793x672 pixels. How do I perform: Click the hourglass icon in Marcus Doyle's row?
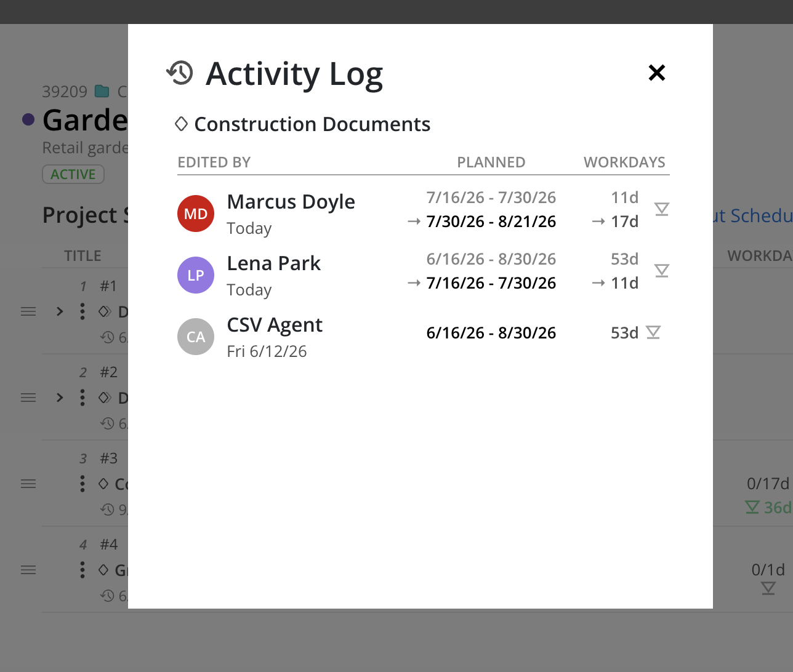[x=662, y=209]
